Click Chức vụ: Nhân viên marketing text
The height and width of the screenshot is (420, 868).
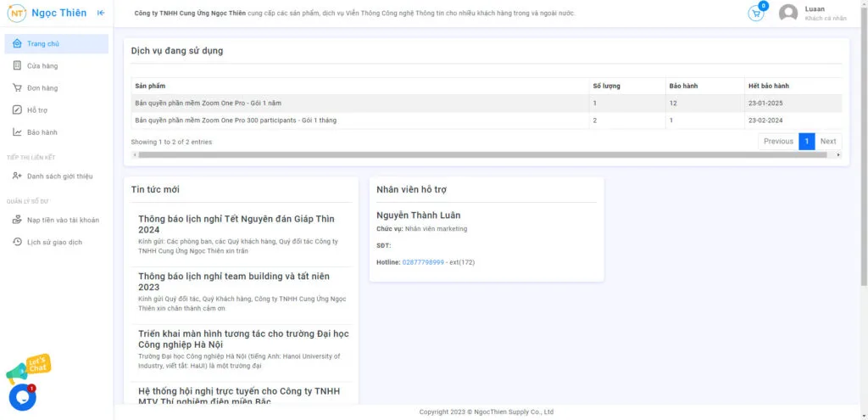click(422, 229)
